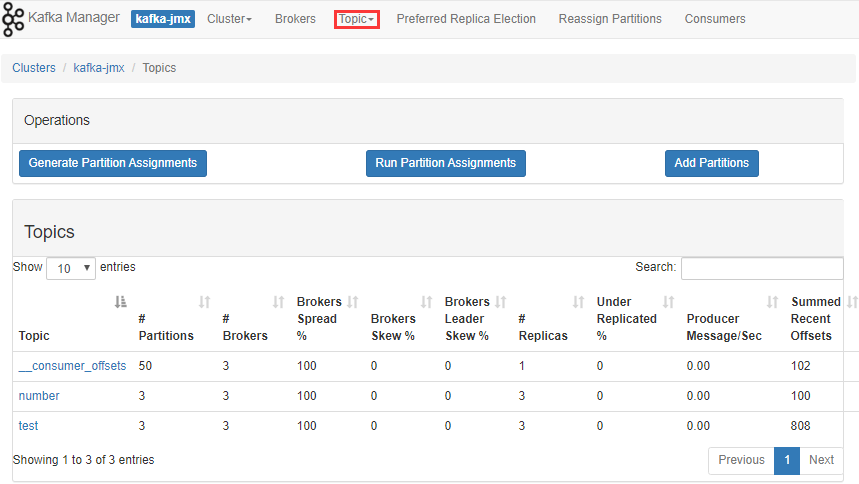Open the Consumers page

(715, 19)
